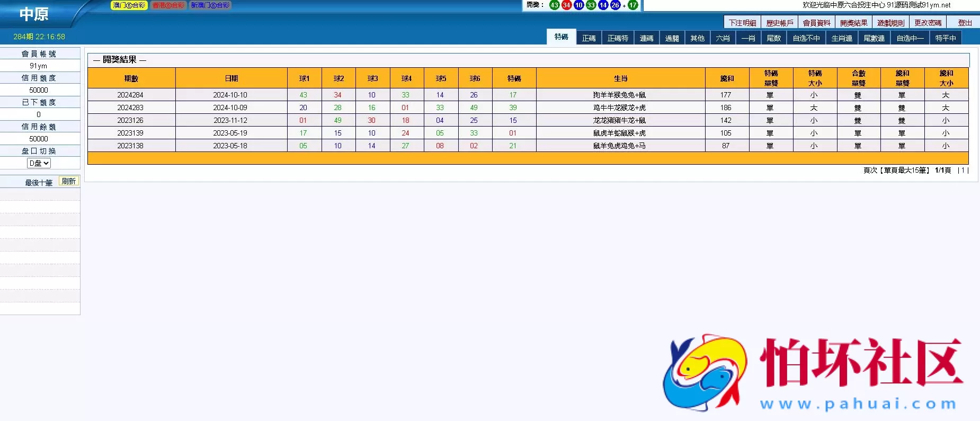Open the 遊戲規則 game rules page

pyautogui.click(x=890, y=23)
